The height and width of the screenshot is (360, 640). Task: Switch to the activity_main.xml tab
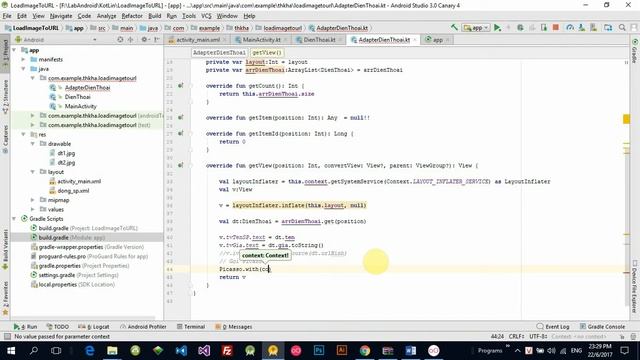click(x=198, y=40)
